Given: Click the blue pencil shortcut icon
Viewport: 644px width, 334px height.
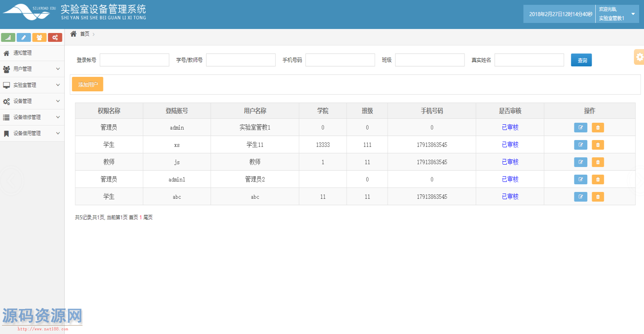Looking at the screenshot, I should point(24,37).
